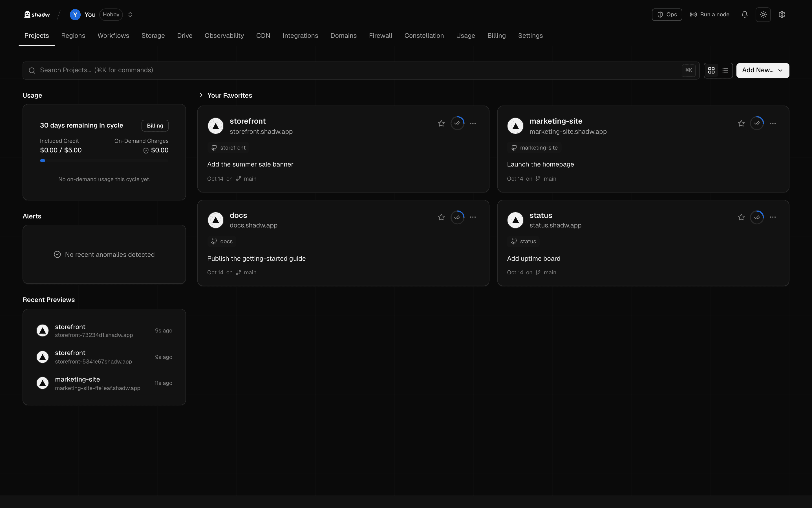
Task: Open the team switcher chevrons
Action: [130, 14]
